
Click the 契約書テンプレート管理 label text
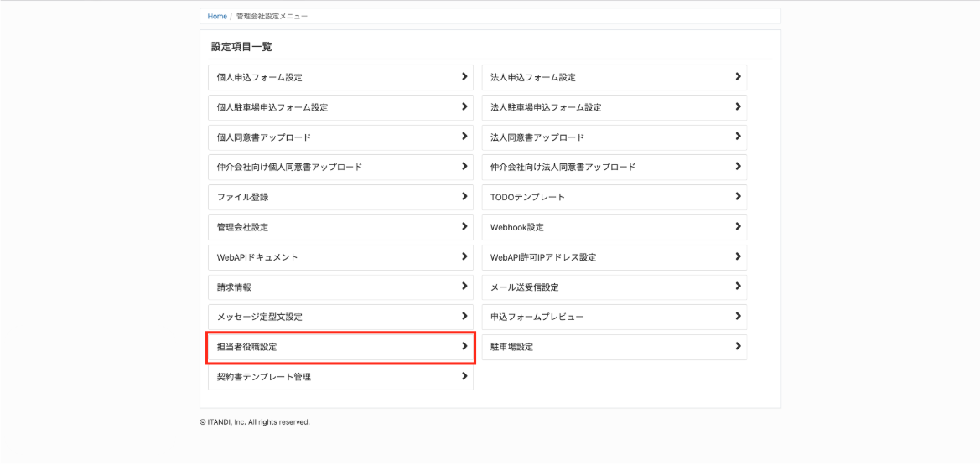264,377
